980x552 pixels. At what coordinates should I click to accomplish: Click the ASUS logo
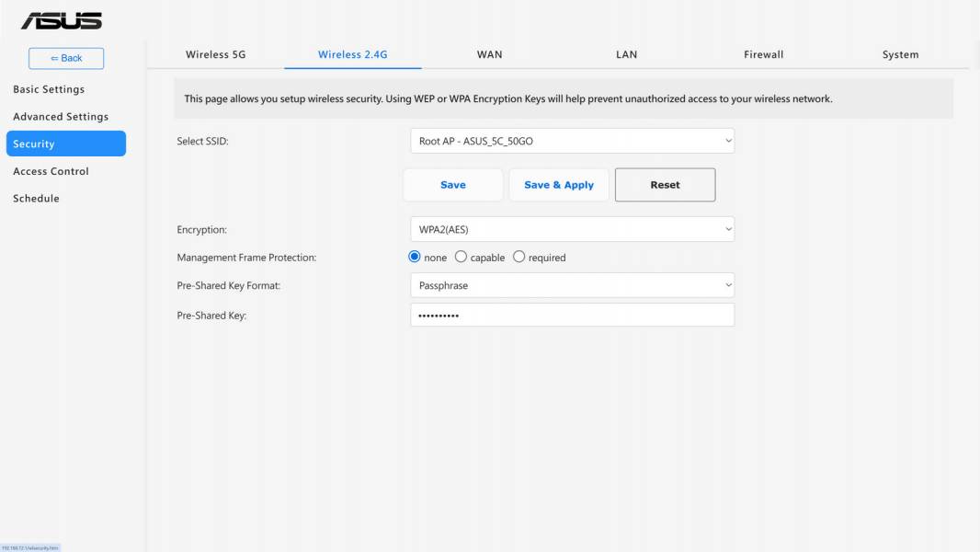(62, 21)
